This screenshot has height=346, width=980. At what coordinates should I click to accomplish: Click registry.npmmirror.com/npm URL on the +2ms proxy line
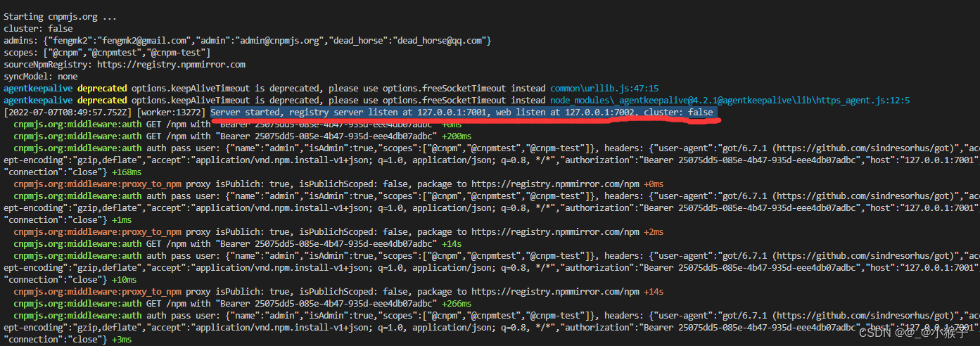point(554,232)
